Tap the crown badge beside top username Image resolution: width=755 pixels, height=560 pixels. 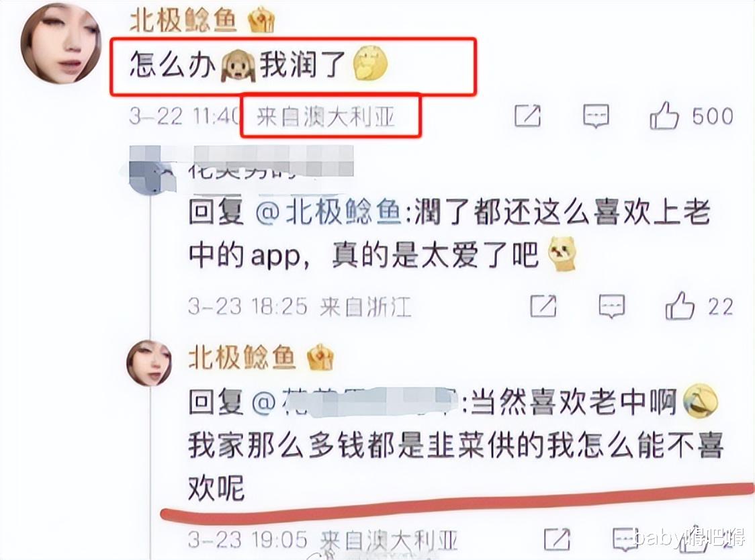[261, 20]
